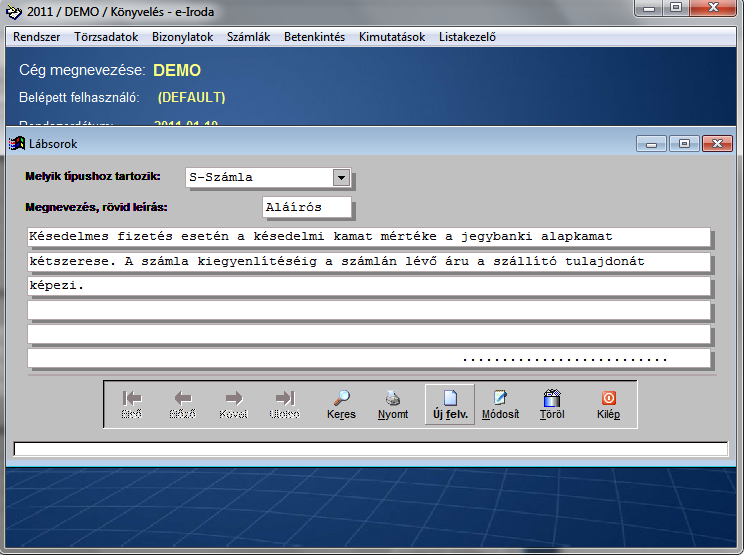Open the S-Számla type dropdown arrow
744x555 pixels.
[x=341, y=178]
